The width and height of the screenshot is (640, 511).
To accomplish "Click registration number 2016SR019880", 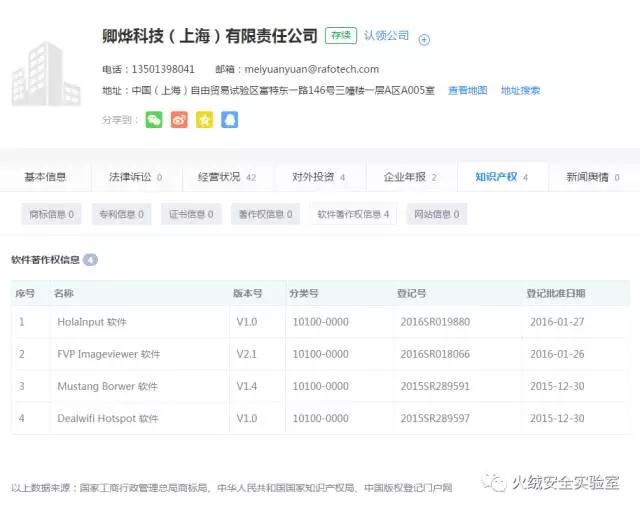I will 435,322.
